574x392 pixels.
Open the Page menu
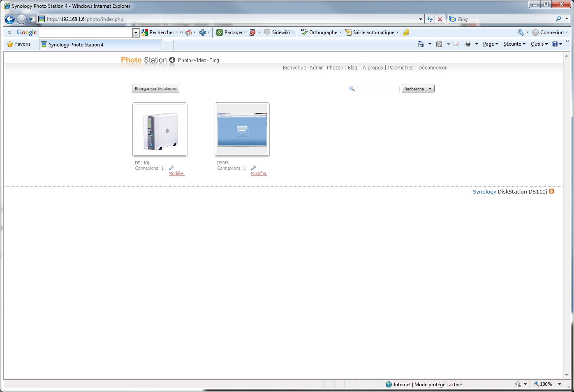click(x=491, y=44)
